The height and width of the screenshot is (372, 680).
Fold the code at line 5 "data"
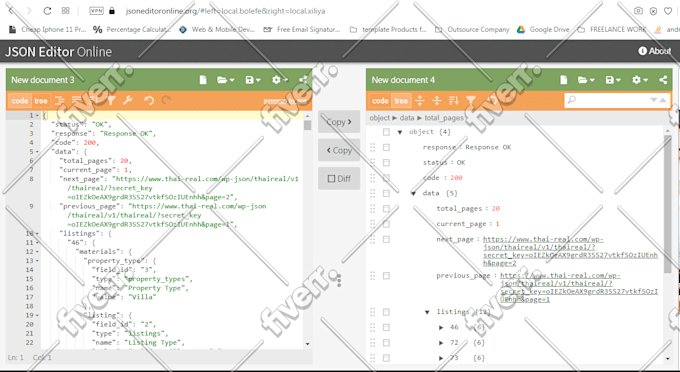click(x=37, y=152)
